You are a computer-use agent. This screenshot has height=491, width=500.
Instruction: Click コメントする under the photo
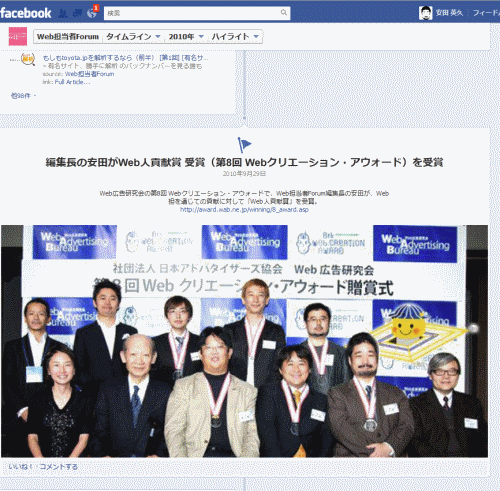click(59, 466)
